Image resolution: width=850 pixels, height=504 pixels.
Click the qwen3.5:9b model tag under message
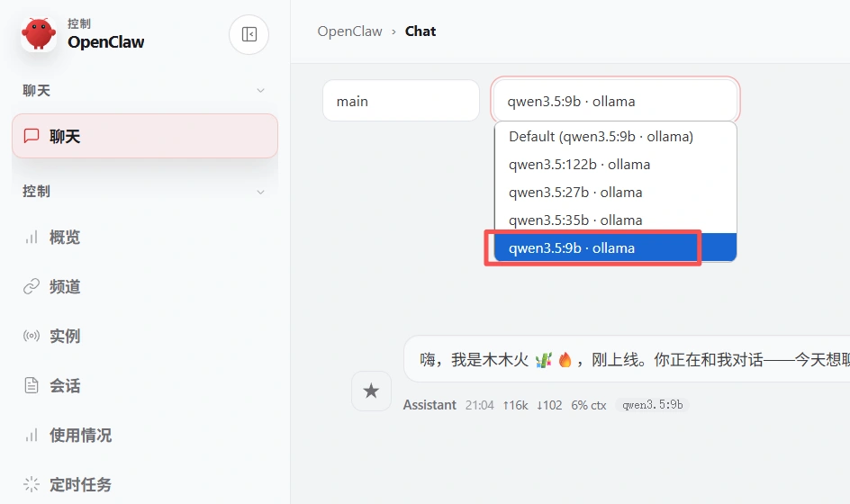(652, 405)
